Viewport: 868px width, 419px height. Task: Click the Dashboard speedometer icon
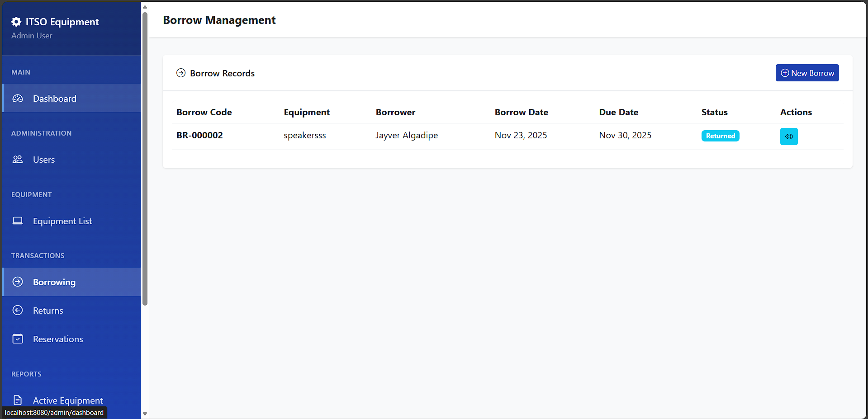18,99
